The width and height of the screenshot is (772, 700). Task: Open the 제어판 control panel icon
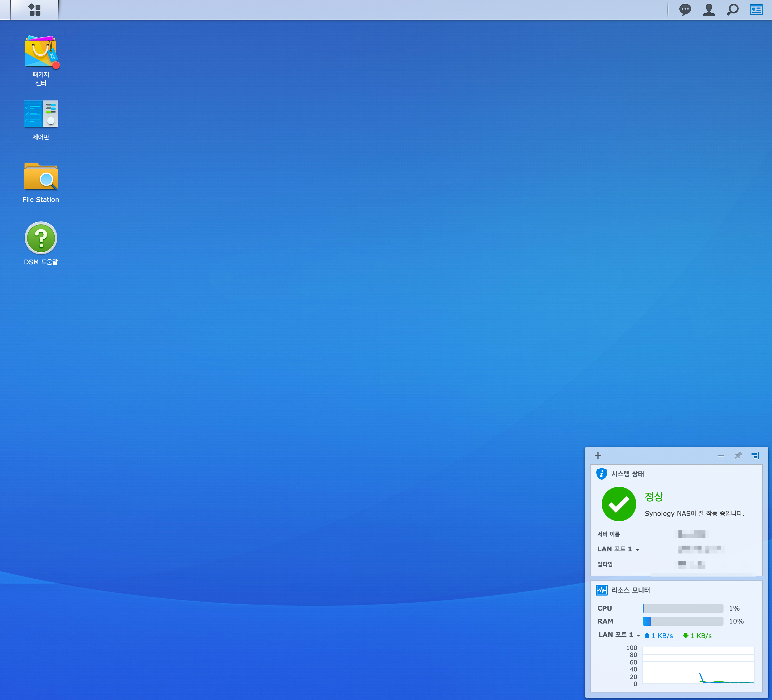click(41, 114)
